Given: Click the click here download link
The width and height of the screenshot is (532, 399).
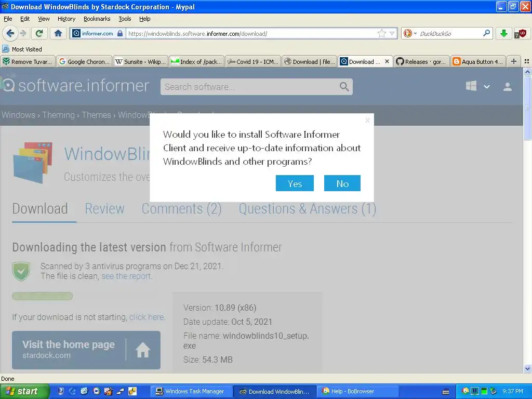Looking at the screenshot, I should pos(147,317).
